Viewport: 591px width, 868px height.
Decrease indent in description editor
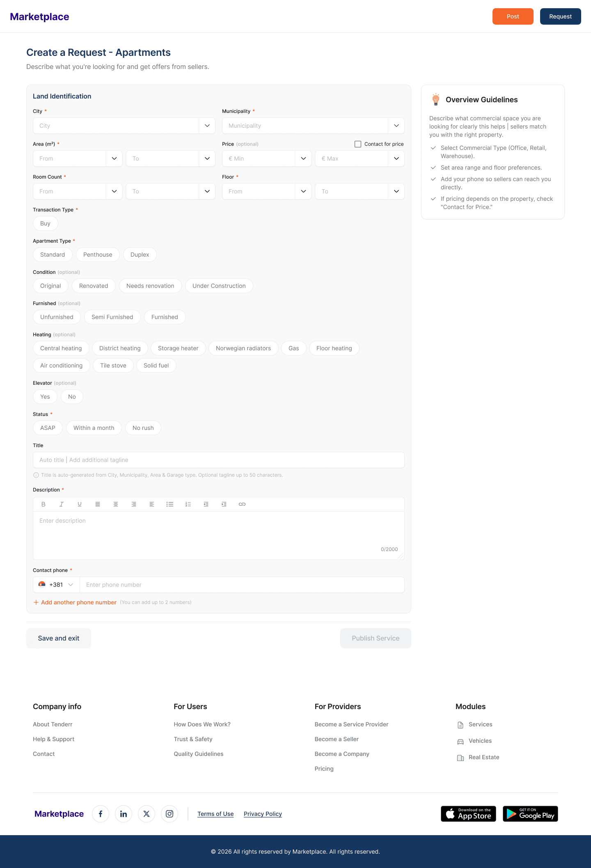click(206, 504)
